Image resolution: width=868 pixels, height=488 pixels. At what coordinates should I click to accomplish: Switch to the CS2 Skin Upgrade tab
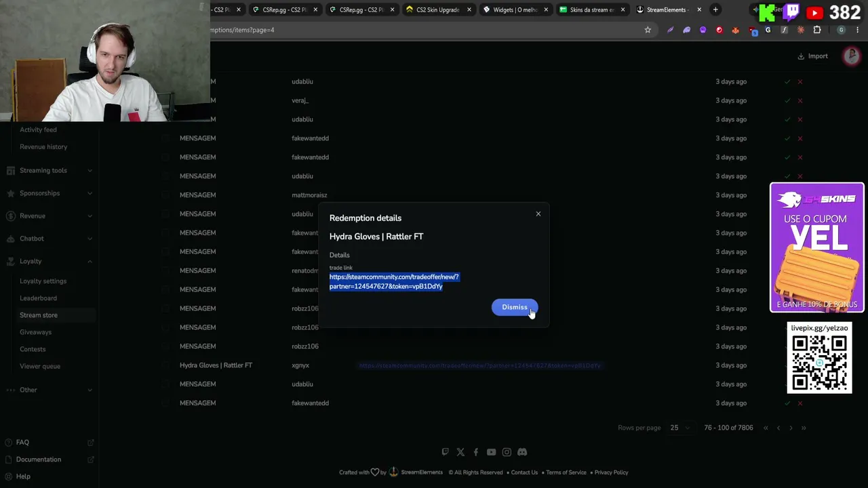438,9
